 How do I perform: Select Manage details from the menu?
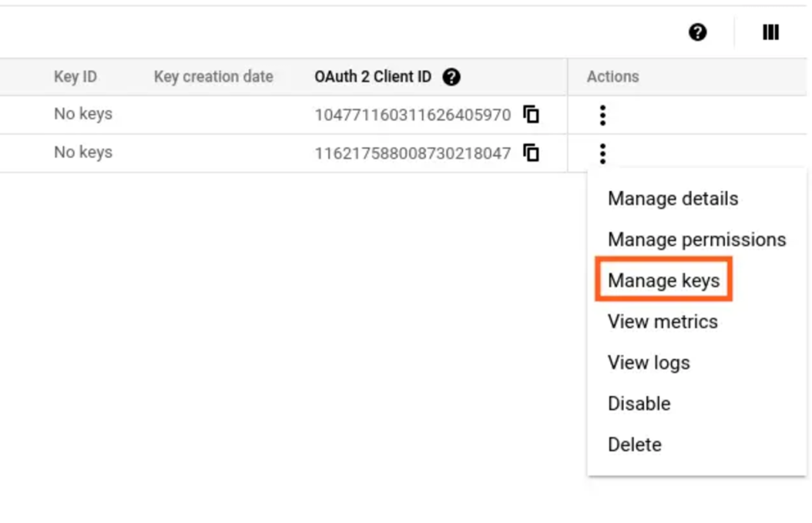(x=672, y=198)
